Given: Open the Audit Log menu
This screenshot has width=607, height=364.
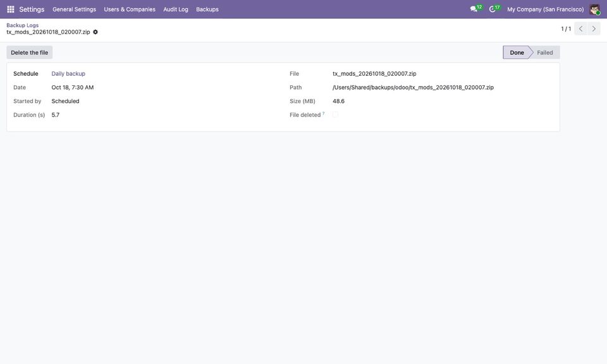Looking at the screenshot, I should point(176,9).
